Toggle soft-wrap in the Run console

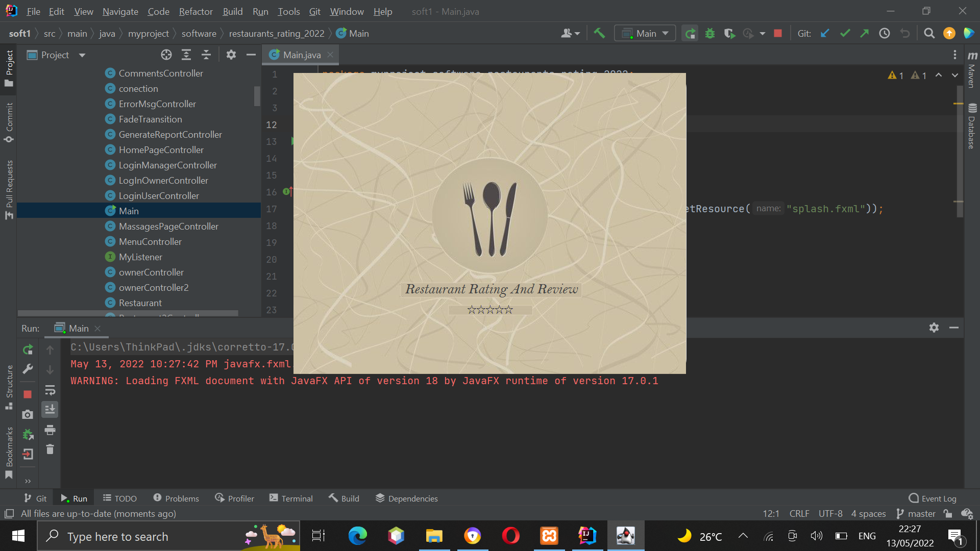(50, 390)
